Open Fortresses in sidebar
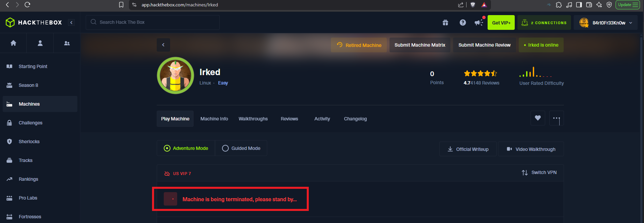Screen dimensions: 644x223 pyautogui.click(x=40, y=217)
